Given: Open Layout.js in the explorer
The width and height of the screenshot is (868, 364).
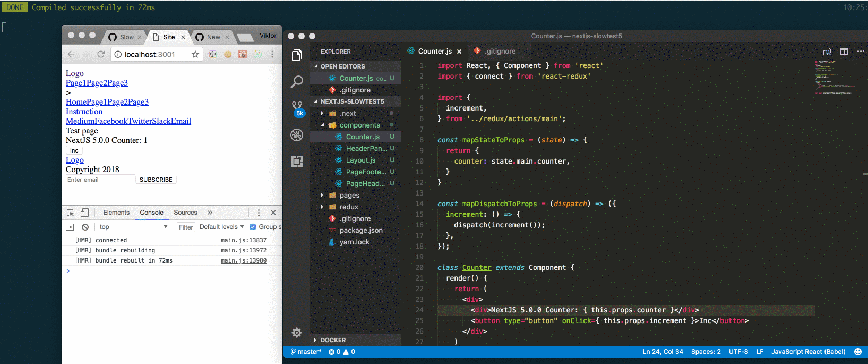Looking at the screenshot, I should coord(355,160).
